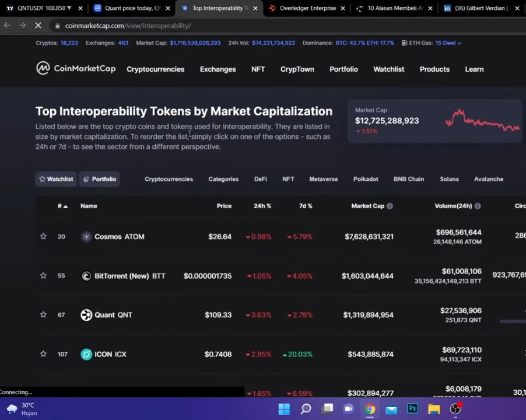This screenshot has height=420, width=526.
Task: Open Chrome from taskbar
Action: 370,409
